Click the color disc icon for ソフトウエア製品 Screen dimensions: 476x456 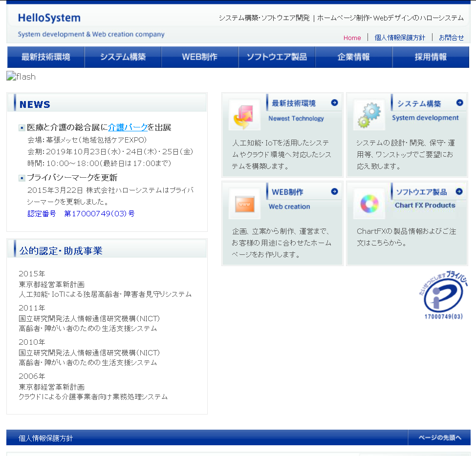pyautogui.click(x=369, y=204)
